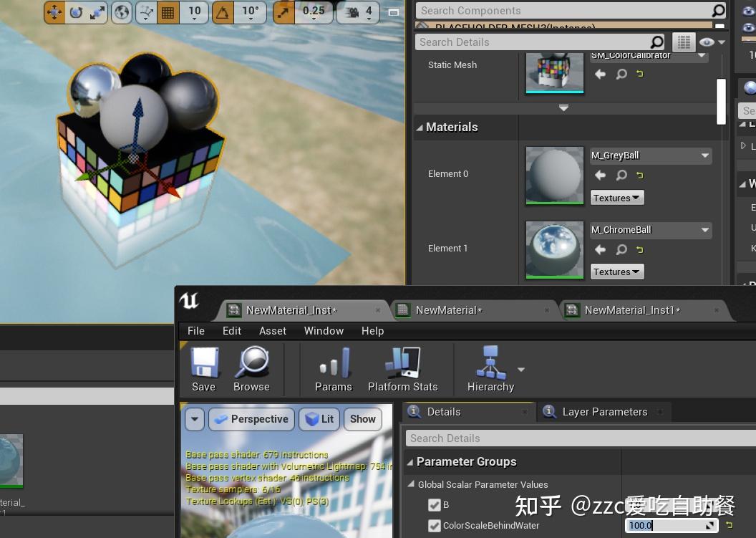Viewport: 756px width, 538px height.
Task: Click the Hierarchy toolbar button
Action: (490, 370)
